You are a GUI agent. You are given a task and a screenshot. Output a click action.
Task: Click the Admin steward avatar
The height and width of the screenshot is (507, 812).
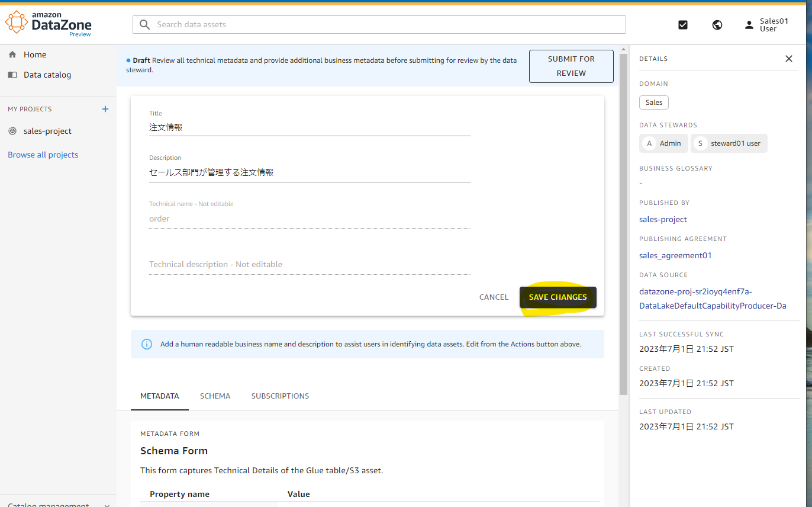(x=649, y=143)
